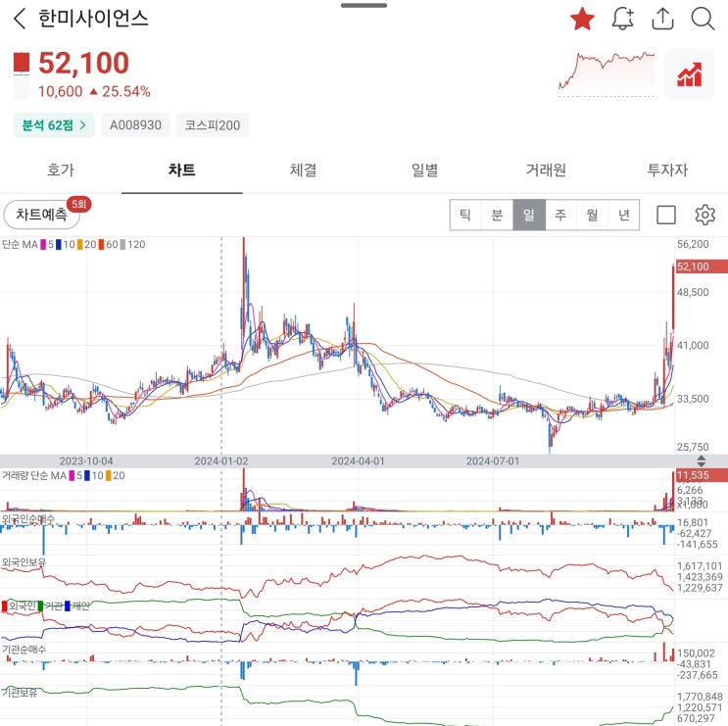The width and height of the screenshot is (728, 726).
Task: Switch to the 투자자 tab
Action: tap(667, 169)
